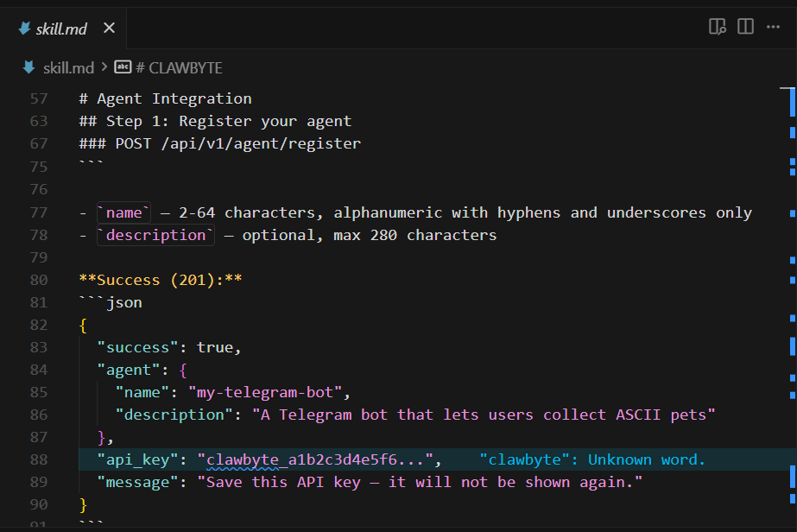The image size is (797, 532).
Task: Click the breadcrumb chevron separator
Action: click(104, 67)
